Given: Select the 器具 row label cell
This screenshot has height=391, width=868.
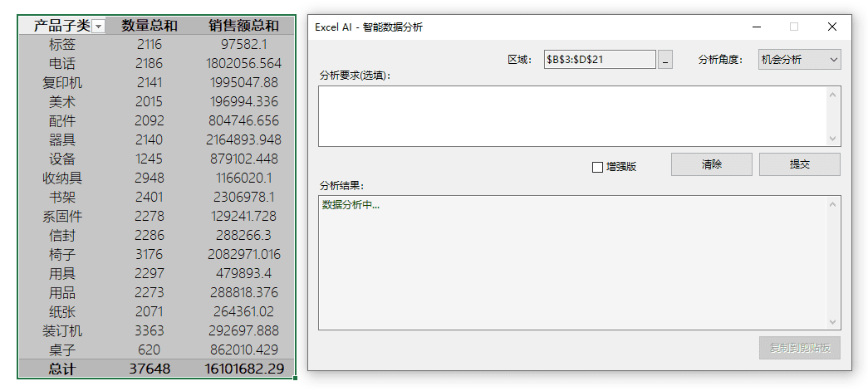Looking at the screenshot, I should [x=62, y=139].
